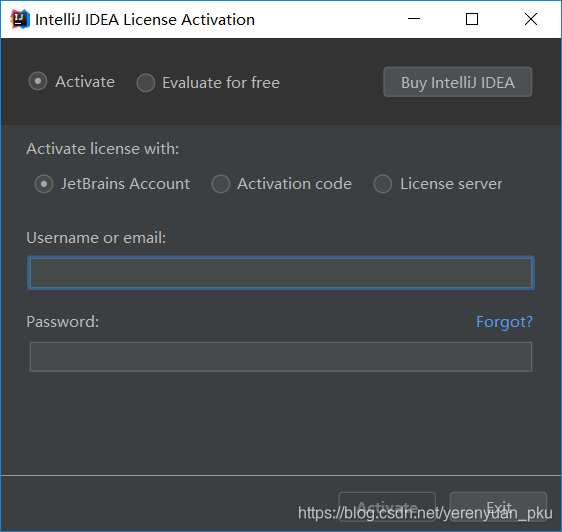Select JetBrains Account radio button
Image resolution: width=562 pixels, height=532 pixels.
click(44, 184)
